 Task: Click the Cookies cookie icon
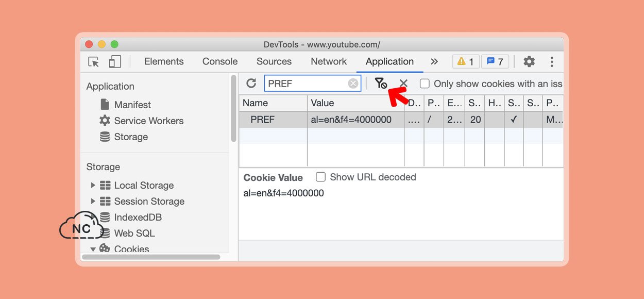point(105,248)
